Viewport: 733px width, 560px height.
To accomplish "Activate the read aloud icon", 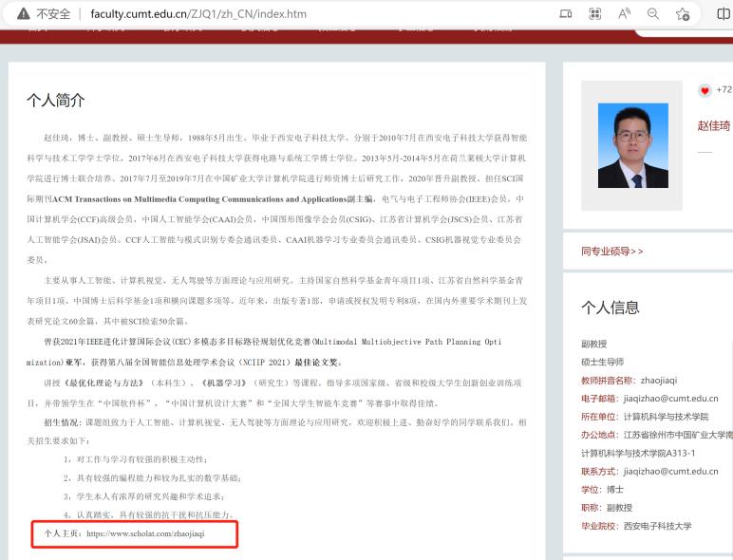I will tap(625, 14).
